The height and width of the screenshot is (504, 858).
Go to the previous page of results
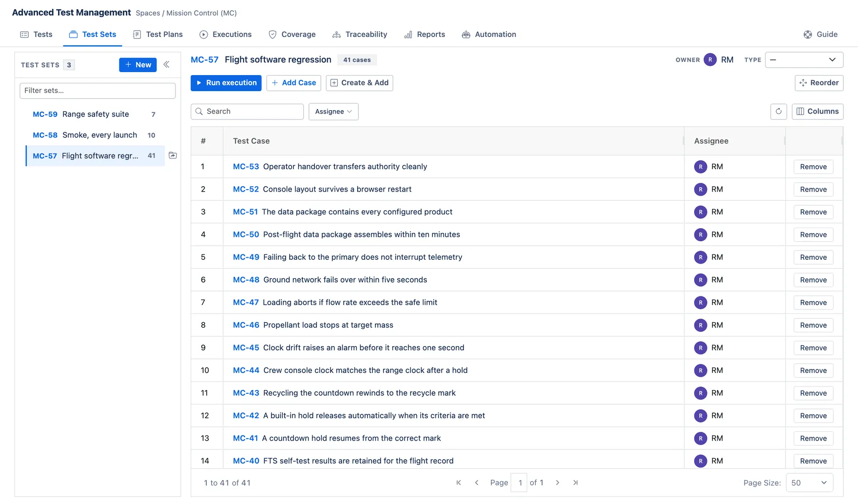477,483
